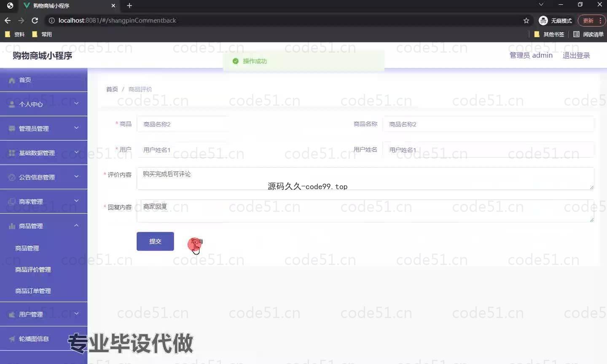Open the 用户 select field 用户姓名1
Image resolution: width=607 pixels, height=364 pixels.
tap(183, 150)
